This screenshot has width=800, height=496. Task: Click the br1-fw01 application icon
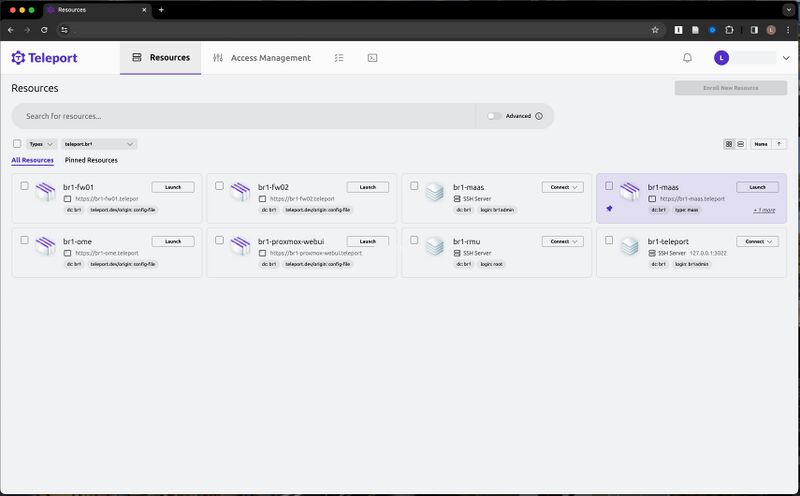[45, 192]
